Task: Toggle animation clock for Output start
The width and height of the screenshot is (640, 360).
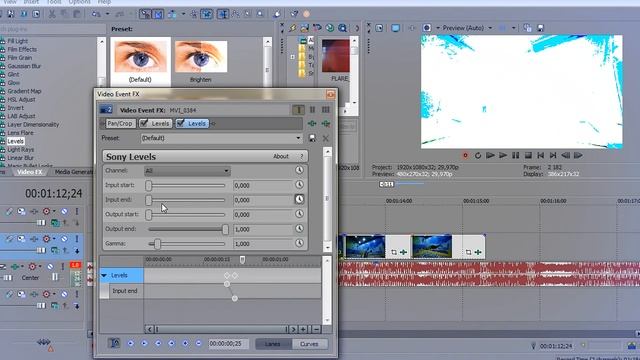Action: coord(299,214)
